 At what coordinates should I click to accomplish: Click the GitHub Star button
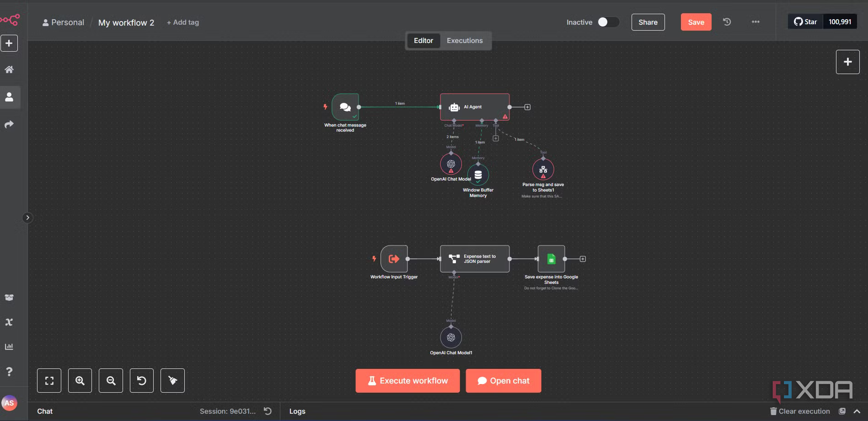pos(805,22)
